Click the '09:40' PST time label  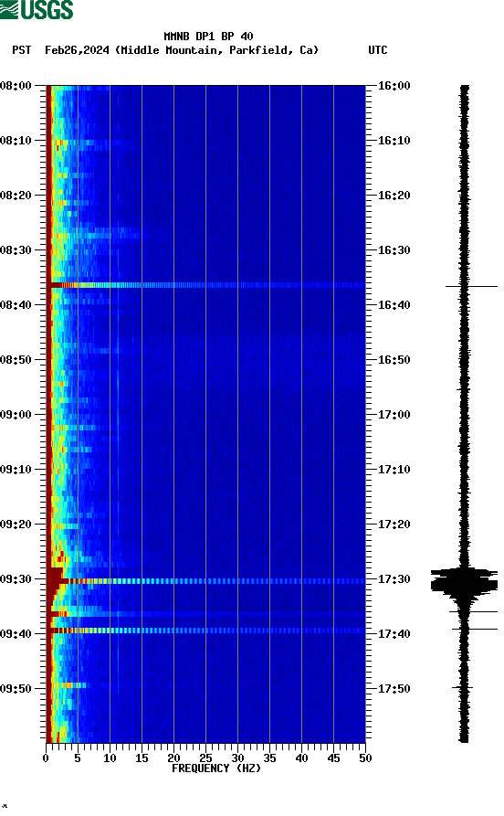point(16,634)
